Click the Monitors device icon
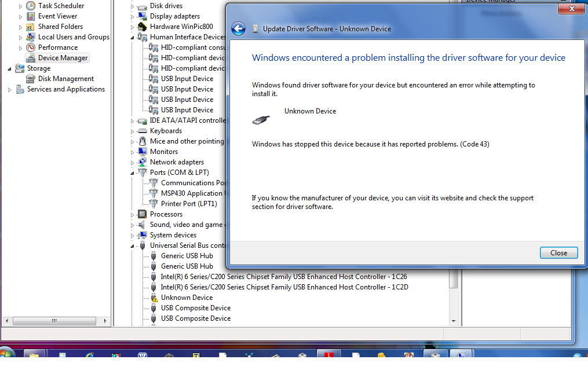588x374 pixels. coord(142,151)
